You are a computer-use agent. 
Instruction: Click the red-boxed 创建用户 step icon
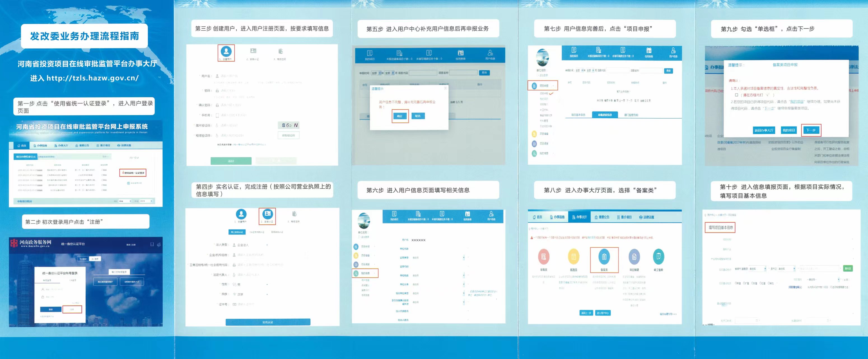click(x=226, y=52)
